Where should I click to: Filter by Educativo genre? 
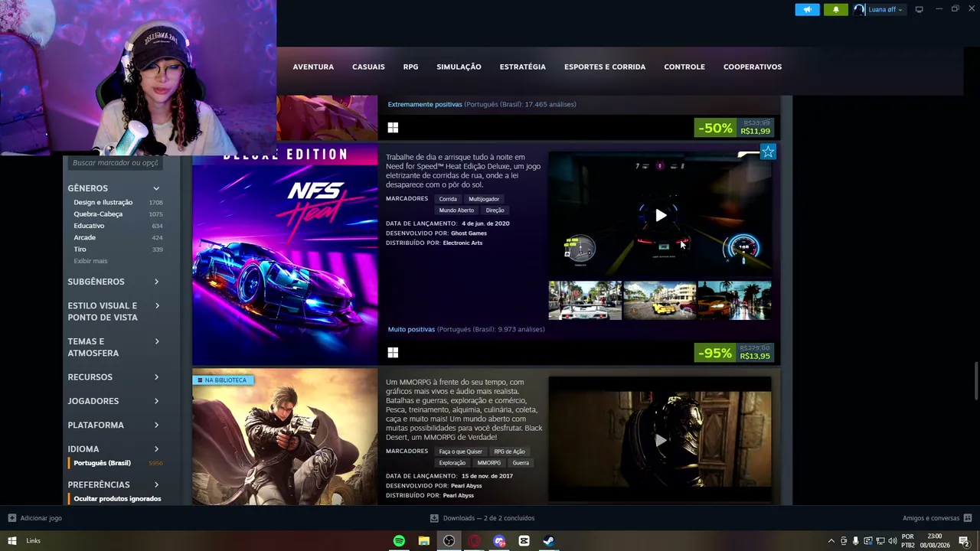(89, 226)
